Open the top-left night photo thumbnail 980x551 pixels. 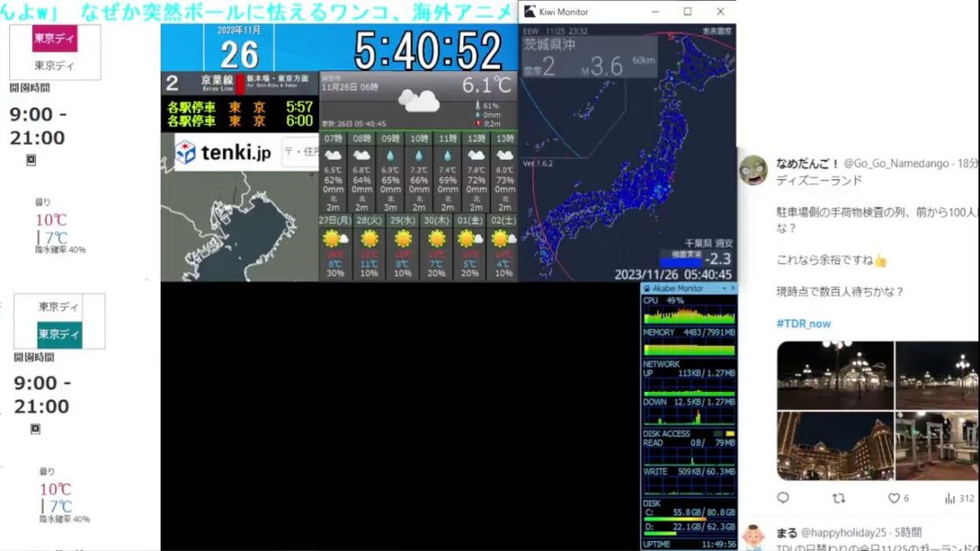834,374
